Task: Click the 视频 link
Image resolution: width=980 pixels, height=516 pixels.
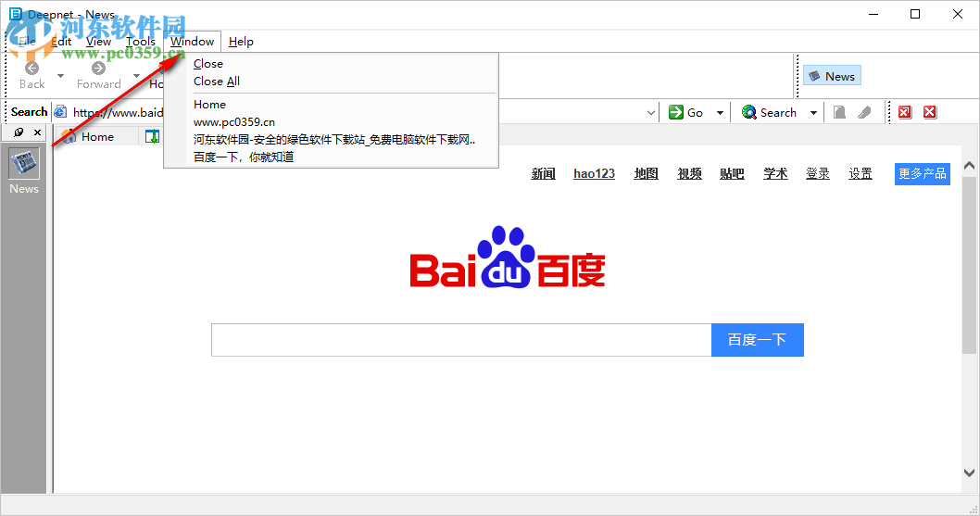Action: point(689,173)
